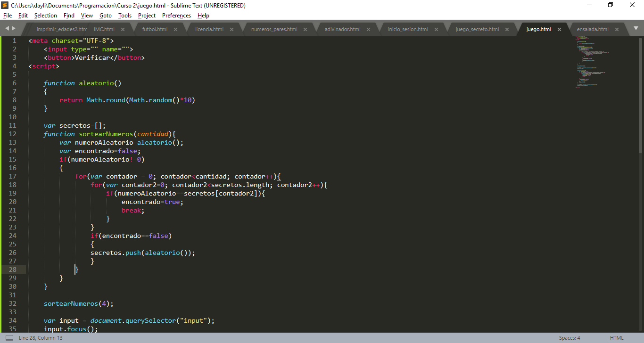
Task: Open the Project menu
Action: coord(147,16)
